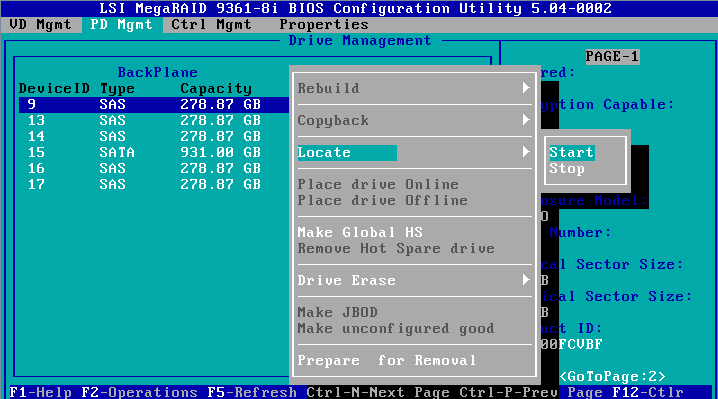Click Ctrl-N-Next Page shortcut
This screenshot has width=718, height=399.
click(378, 393)
